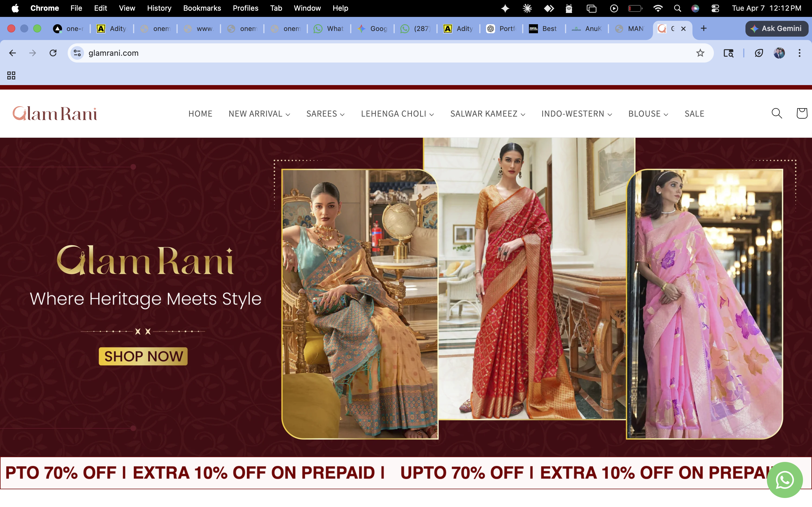Image resolution: width=812 pixels, height=507 pixels.
Task: Click the SHOP NOW button
Action: [x=143, y=356]
